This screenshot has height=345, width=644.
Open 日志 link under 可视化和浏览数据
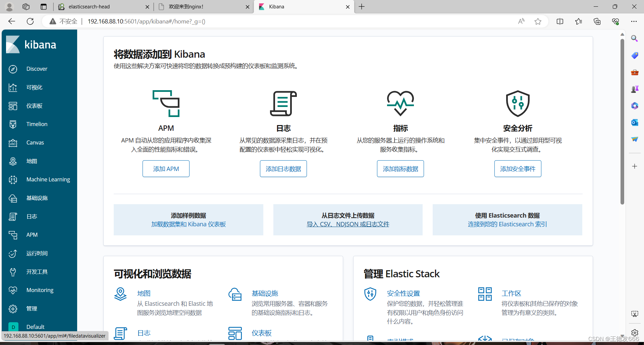click(x=144, y=333)
